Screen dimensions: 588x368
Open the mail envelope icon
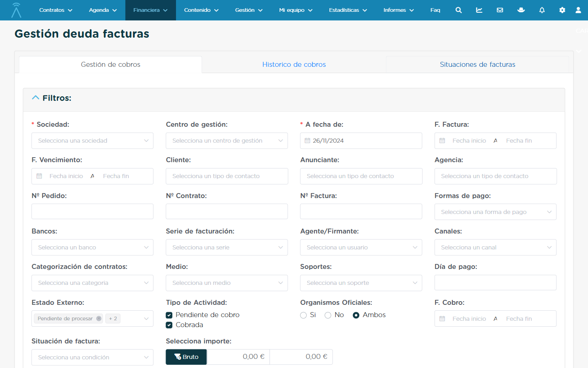[500, 10]
